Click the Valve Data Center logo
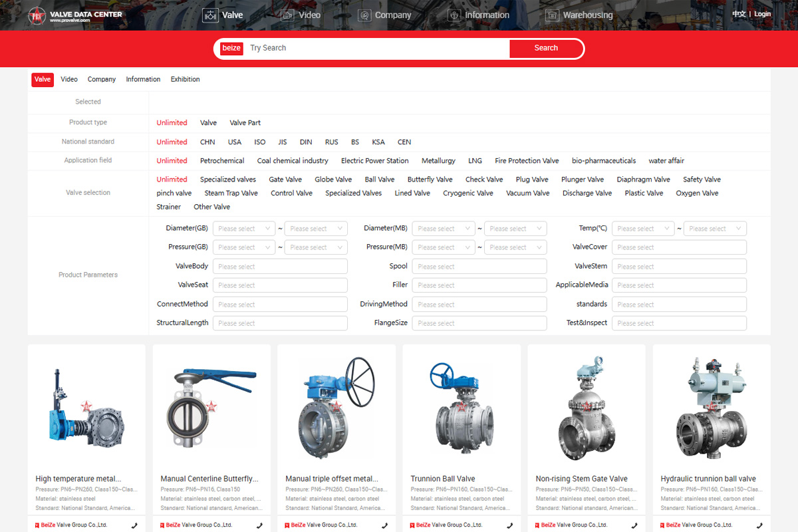 74,15
